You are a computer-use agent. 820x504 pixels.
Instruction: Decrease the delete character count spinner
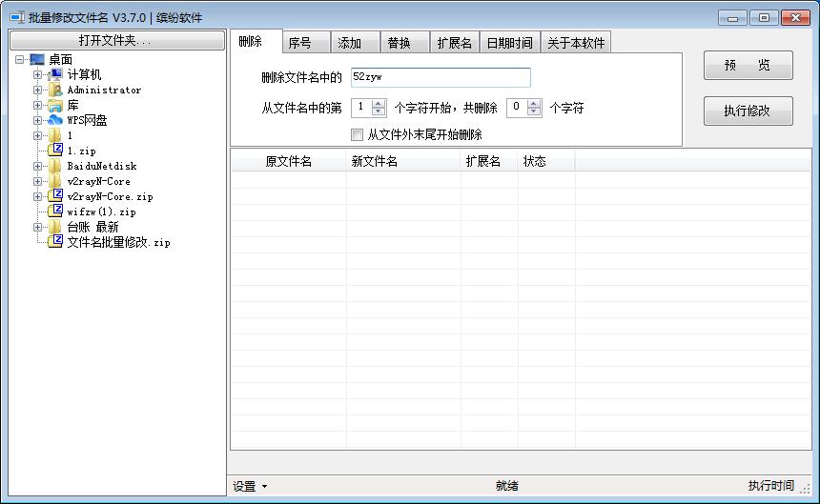tap(534, 112)
